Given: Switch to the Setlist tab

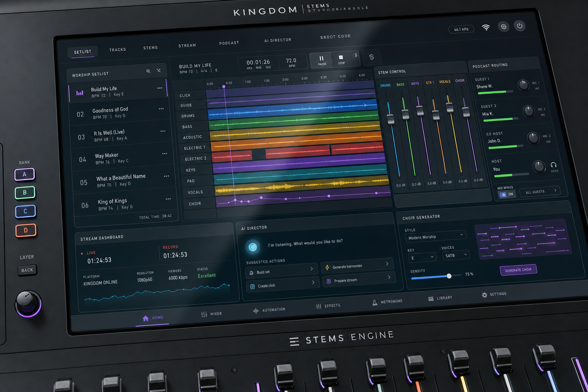Looking at the screenshot, I should pos(83,52).
